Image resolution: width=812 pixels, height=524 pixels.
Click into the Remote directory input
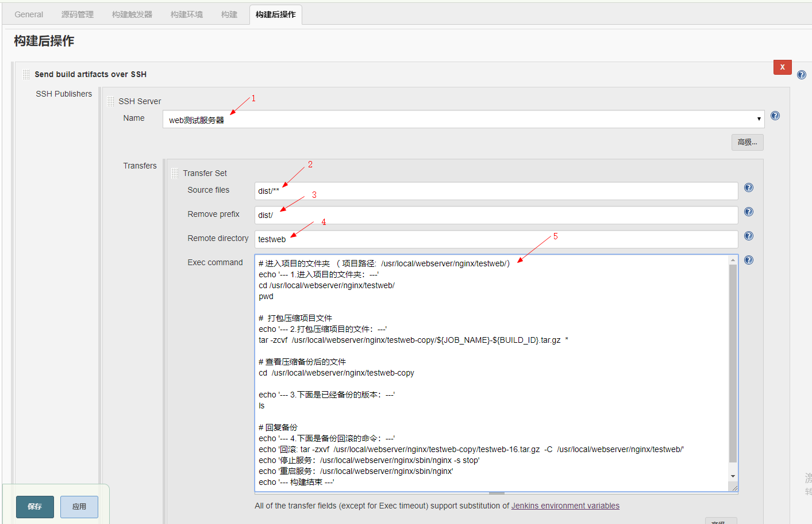497,239
